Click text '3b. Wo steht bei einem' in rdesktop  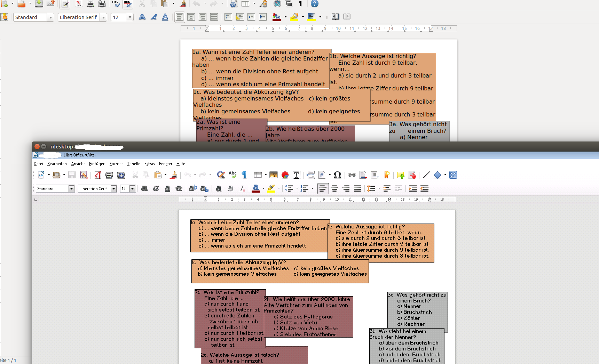click(x=397, y=331)
